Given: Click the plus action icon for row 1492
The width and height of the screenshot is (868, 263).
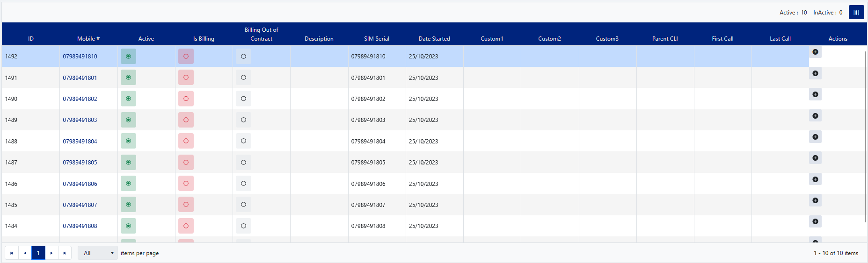Looking at the screenshot, I should pos(815,52).
